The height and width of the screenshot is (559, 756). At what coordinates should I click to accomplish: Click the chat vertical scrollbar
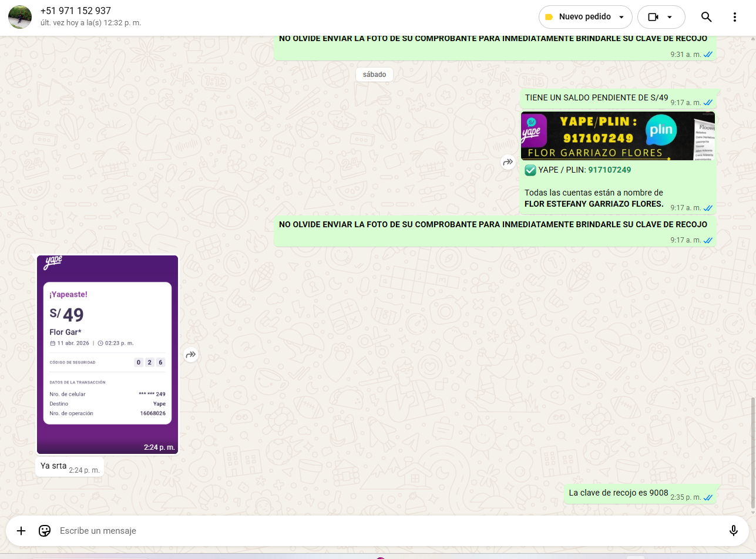pos(753,452)
